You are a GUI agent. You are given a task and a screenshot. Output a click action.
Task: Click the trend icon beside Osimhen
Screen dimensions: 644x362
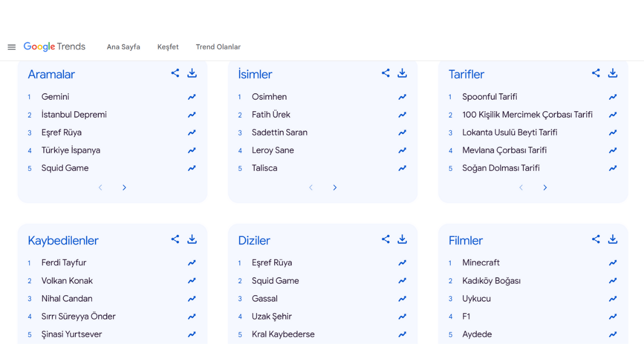pos(402,97)
